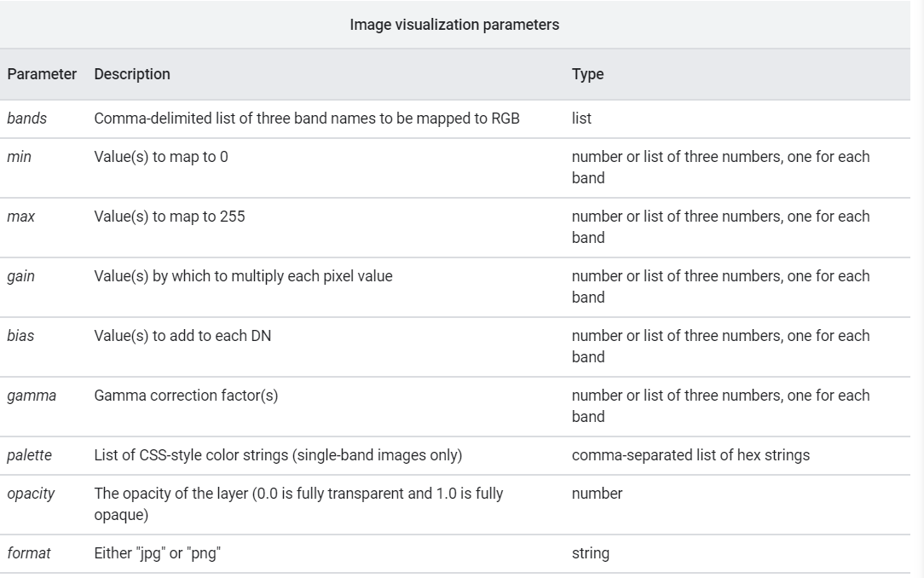924x578 pixels.
Task: Click the "Type" column header
Action: click(x=587, y=74)
